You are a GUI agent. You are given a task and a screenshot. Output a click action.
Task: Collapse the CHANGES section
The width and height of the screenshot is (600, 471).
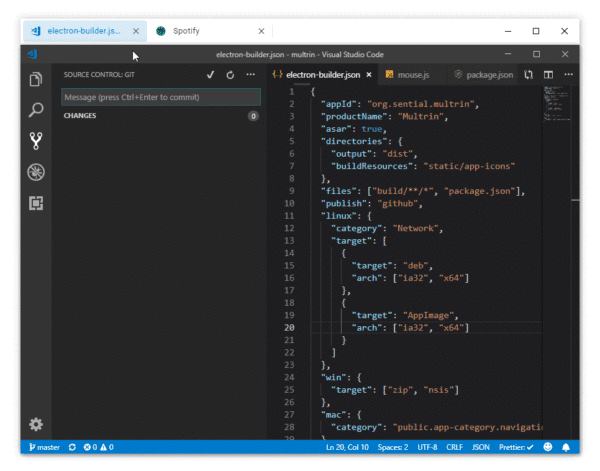click(82, 116)
